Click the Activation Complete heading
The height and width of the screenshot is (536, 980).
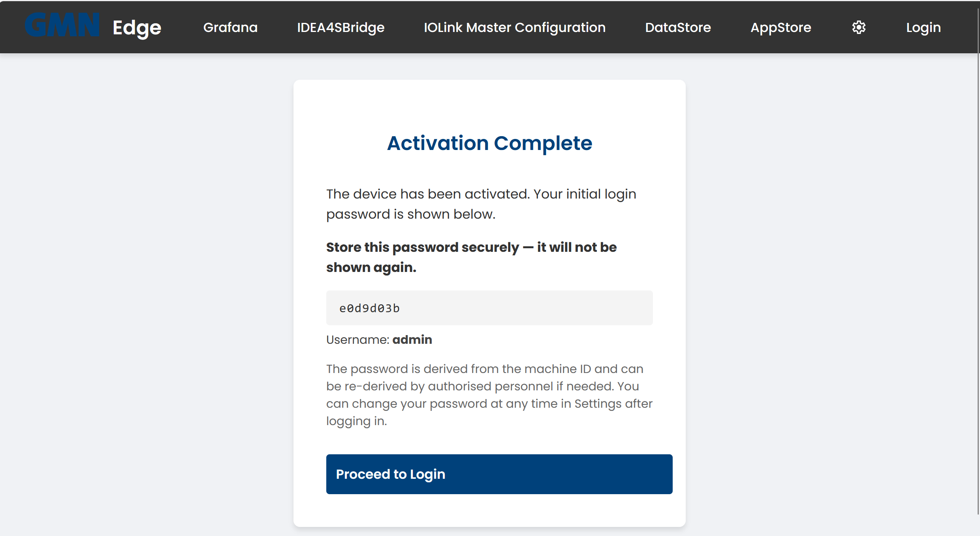[489, 143]
